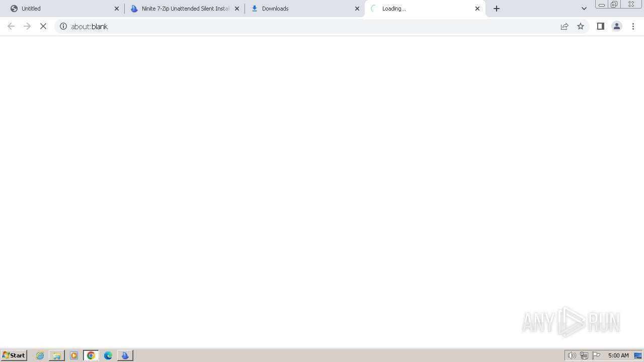The width and height of the screenshot is (644, 362).
Task: Open the Ninite app in taskbar
Action: pyautogui.click(x=125, y=355)
